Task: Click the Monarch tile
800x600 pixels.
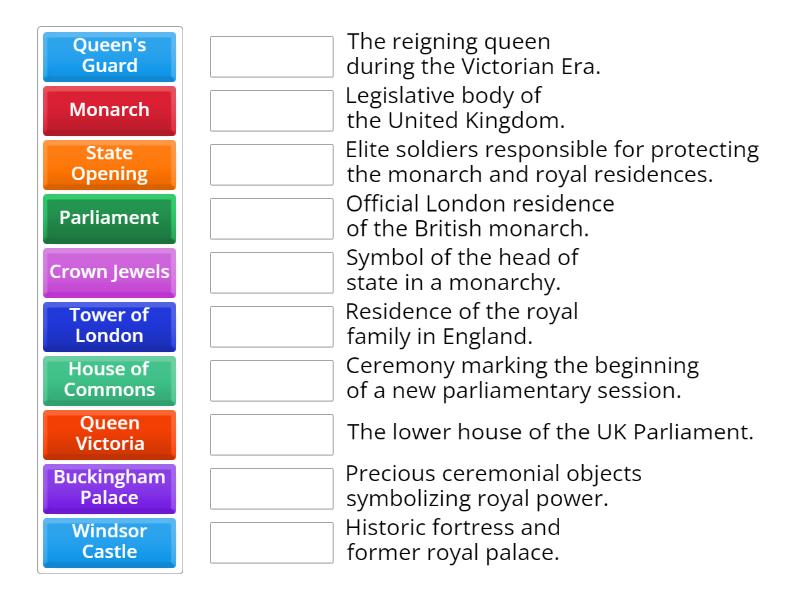Action: (x=109, y=111)
